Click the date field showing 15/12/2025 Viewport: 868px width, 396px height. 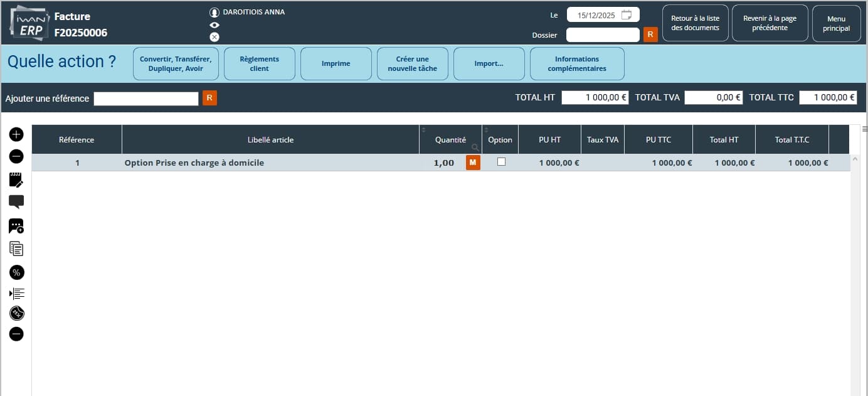click(603, 15)
